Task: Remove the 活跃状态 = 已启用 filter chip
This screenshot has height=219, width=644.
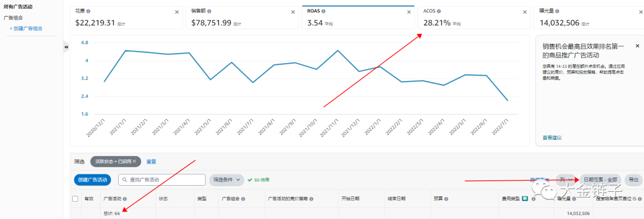Action: click(x=134, y=162)
